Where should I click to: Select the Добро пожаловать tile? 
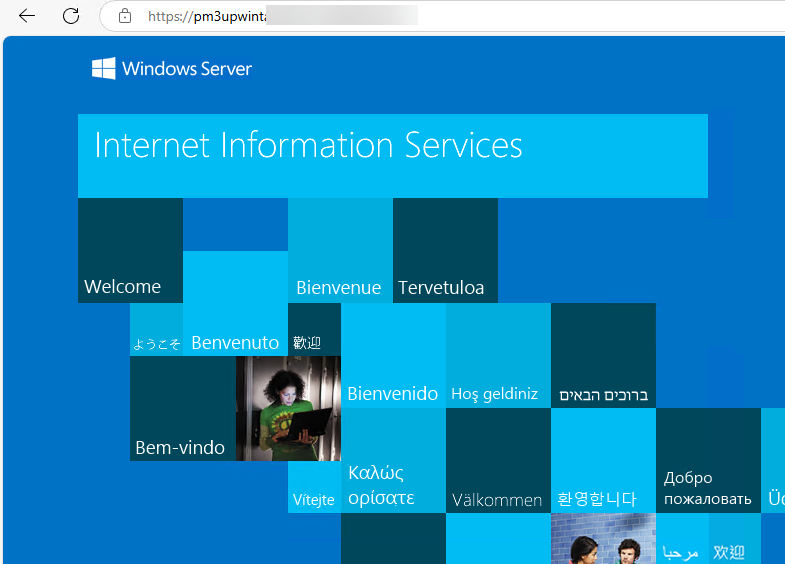coord(709,460)
